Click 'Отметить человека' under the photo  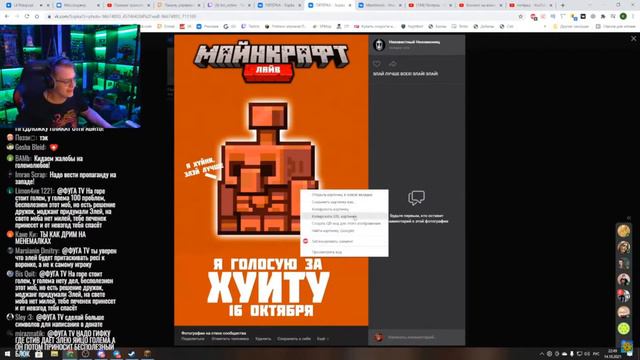click(230, 339)
